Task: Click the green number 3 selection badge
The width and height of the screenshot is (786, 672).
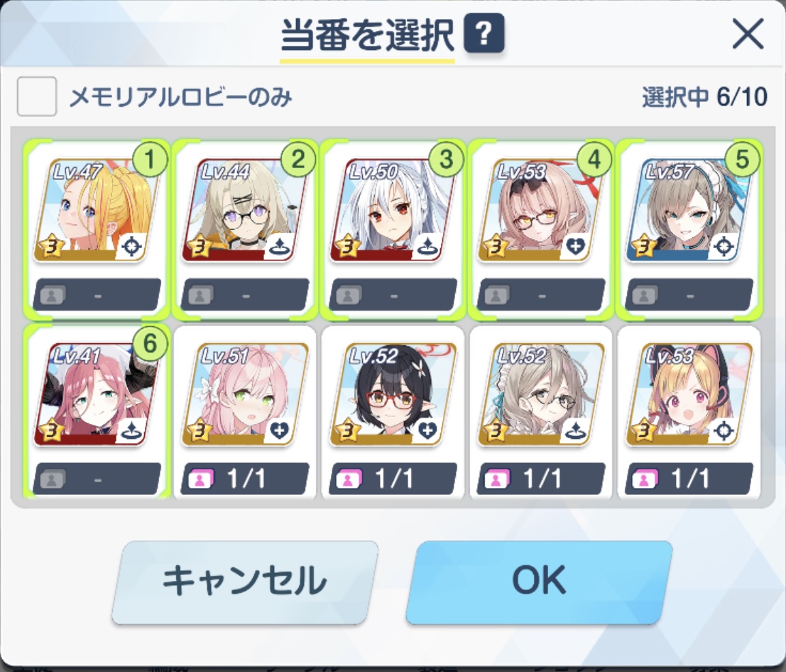Action: pyautogui.click(x=446, y=159)
